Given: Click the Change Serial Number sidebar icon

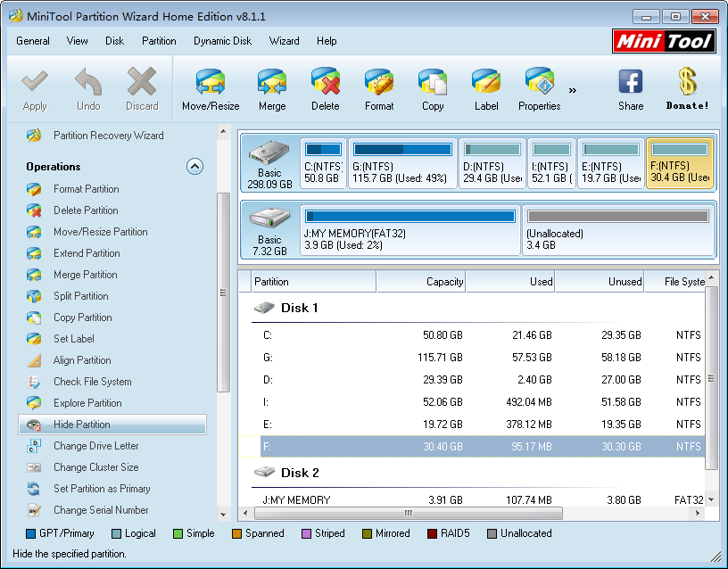Looking at the screenshot, I should pyautogui.click(x=34, y=510).
